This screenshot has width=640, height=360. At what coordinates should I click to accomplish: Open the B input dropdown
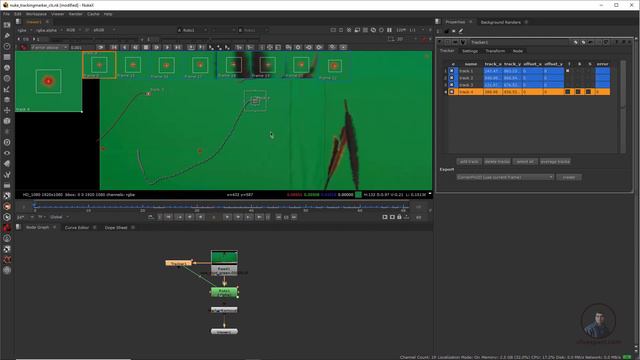253,30
